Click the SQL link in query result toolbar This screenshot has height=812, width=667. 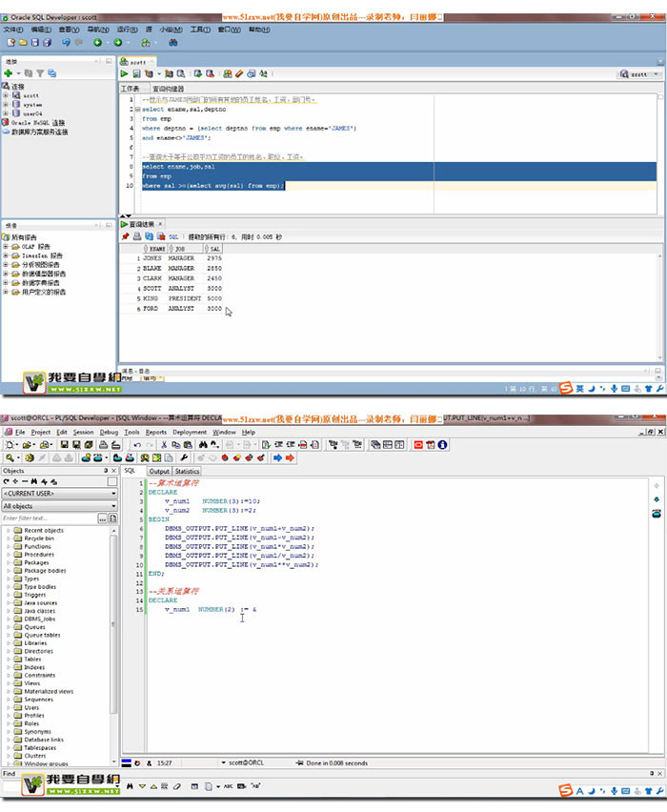[173, 236]
